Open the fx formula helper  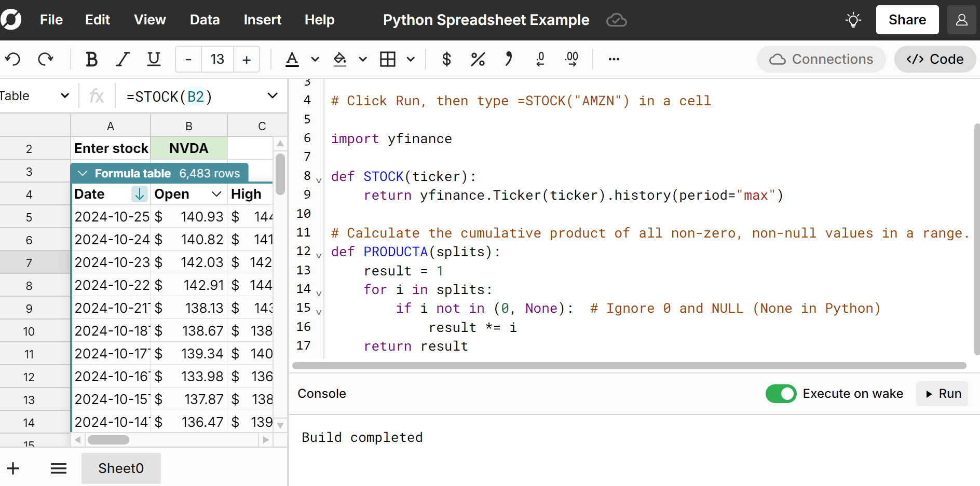tap(97, 96)
